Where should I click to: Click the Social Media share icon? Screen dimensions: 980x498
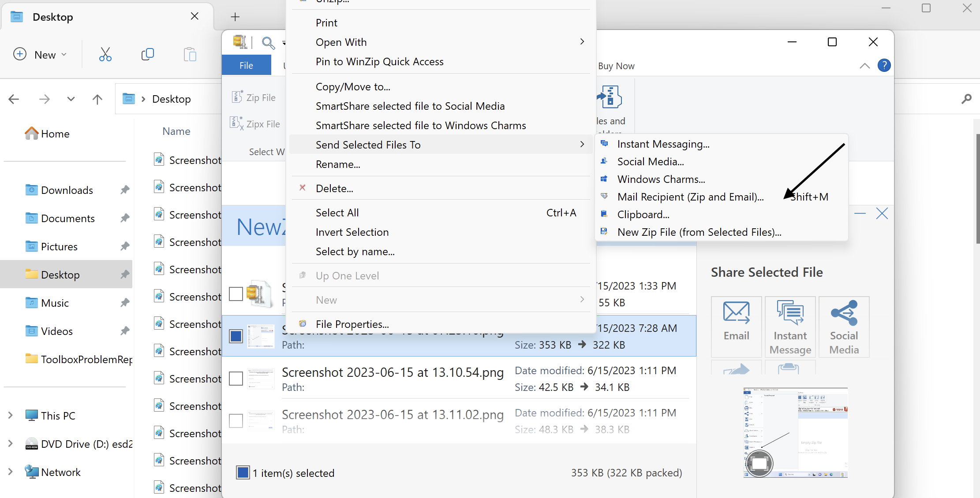point(844,327)
